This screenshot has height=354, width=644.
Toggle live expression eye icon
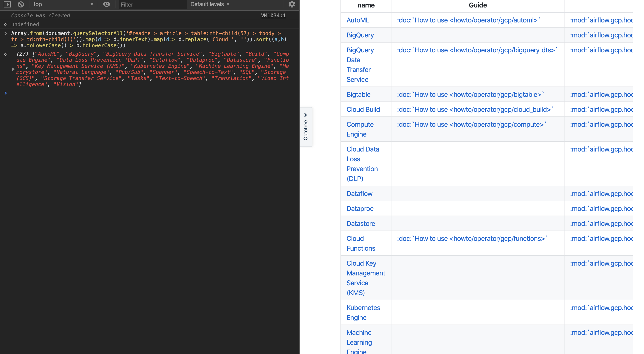[x=106, y=4]
